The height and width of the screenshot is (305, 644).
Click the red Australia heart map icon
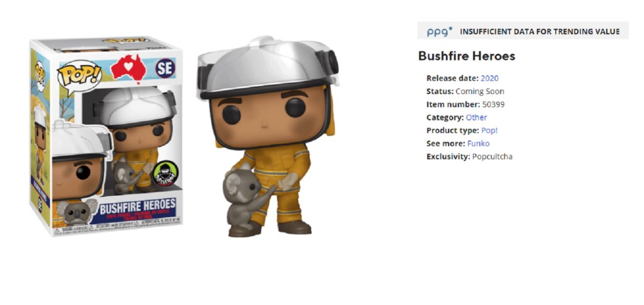[x=129, y=68]
